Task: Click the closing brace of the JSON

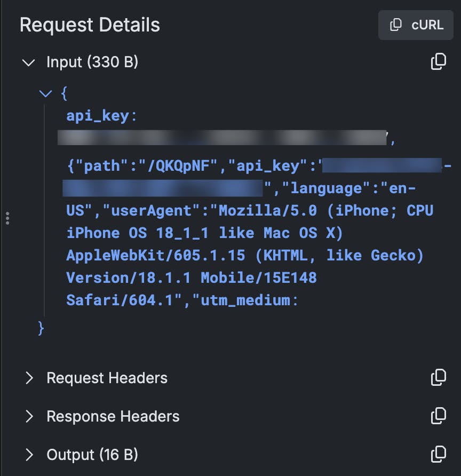Action: coord(41,327)
